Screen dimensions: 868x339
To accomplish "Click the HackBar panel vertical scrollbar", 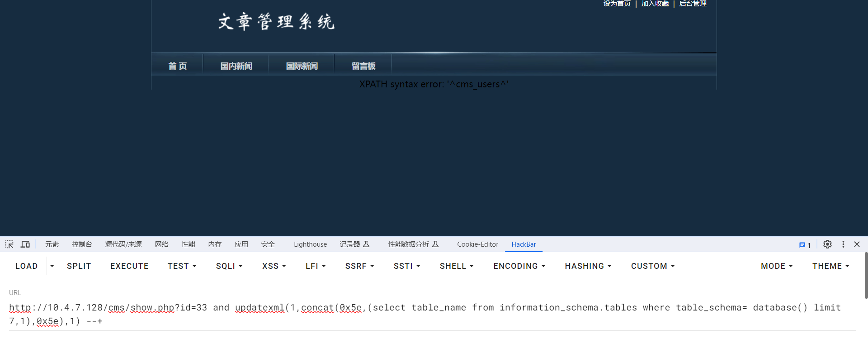I will pos(866,275).
